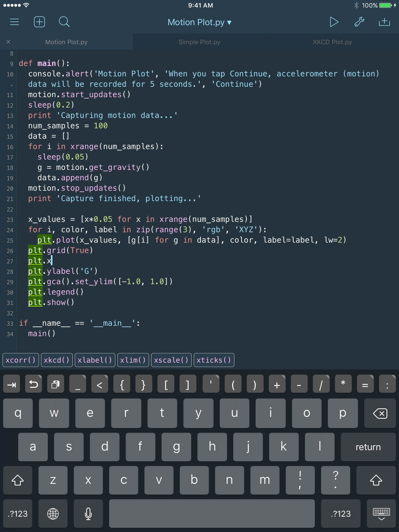The image size is (399, 532).
Task: Start dictation with the microphone key
Action: tap(88, 514)
